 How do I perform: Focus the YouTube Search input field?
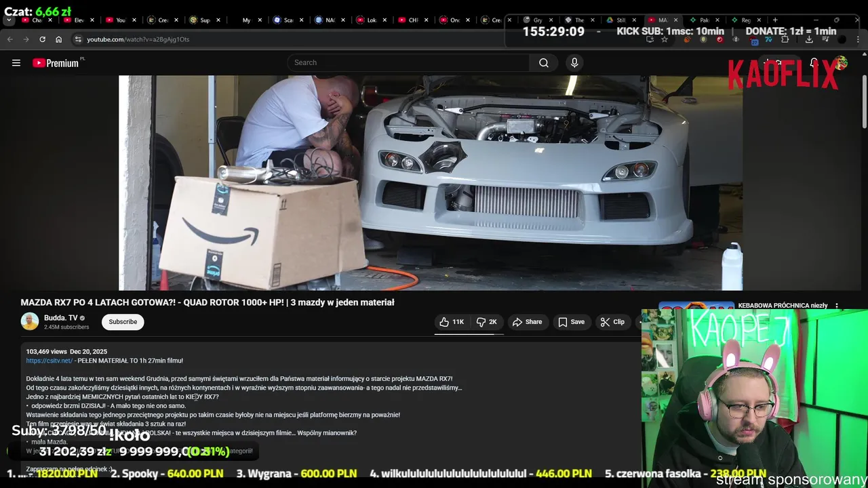click(x=408, y=62)
